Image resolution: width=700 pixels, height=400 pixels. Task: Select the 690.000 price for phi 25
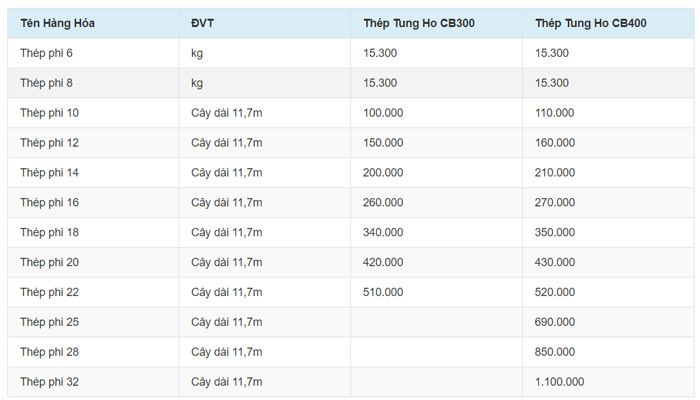[555, 322]
